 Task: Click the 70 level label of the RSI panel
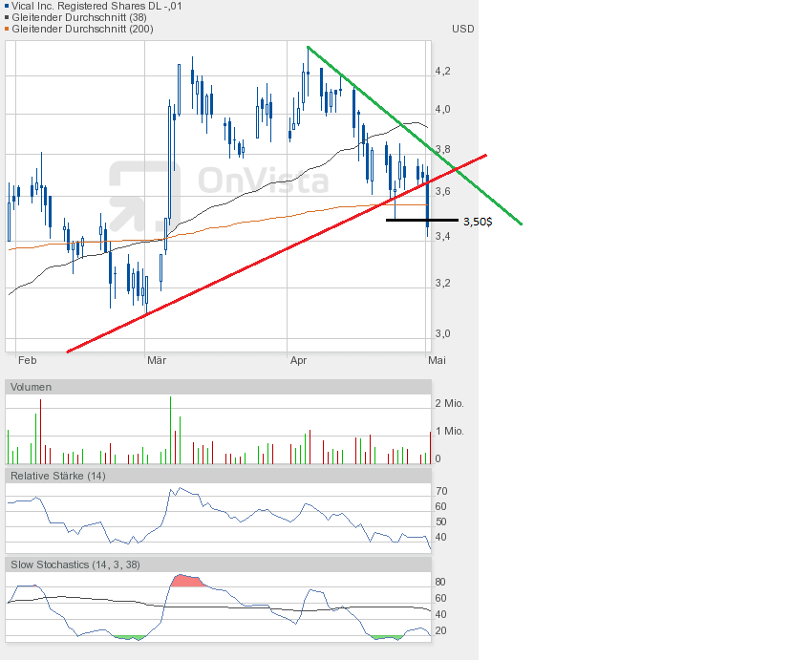pos(441,491)
